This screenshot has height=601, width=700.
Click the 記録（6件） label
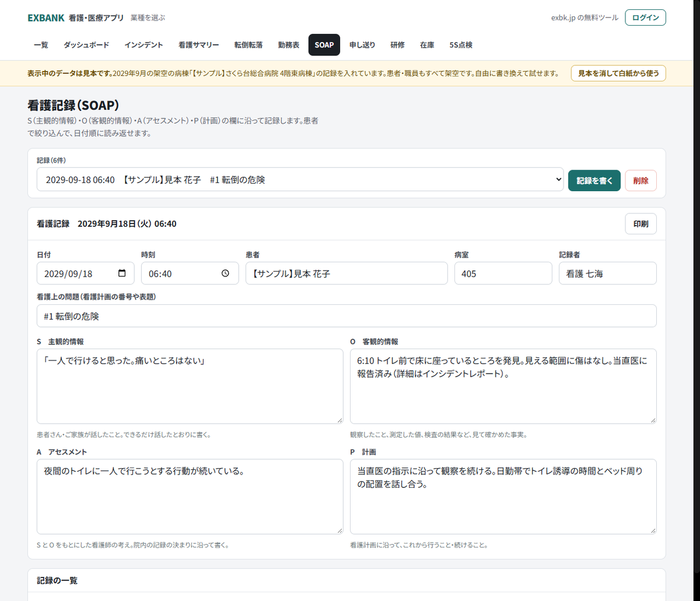[x=52, y=160]
